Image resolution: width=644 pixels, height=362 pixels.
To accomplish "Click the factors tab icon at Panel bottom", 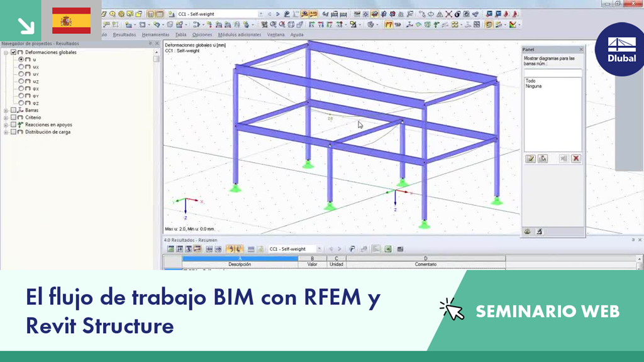I will (x=539, y=232).
